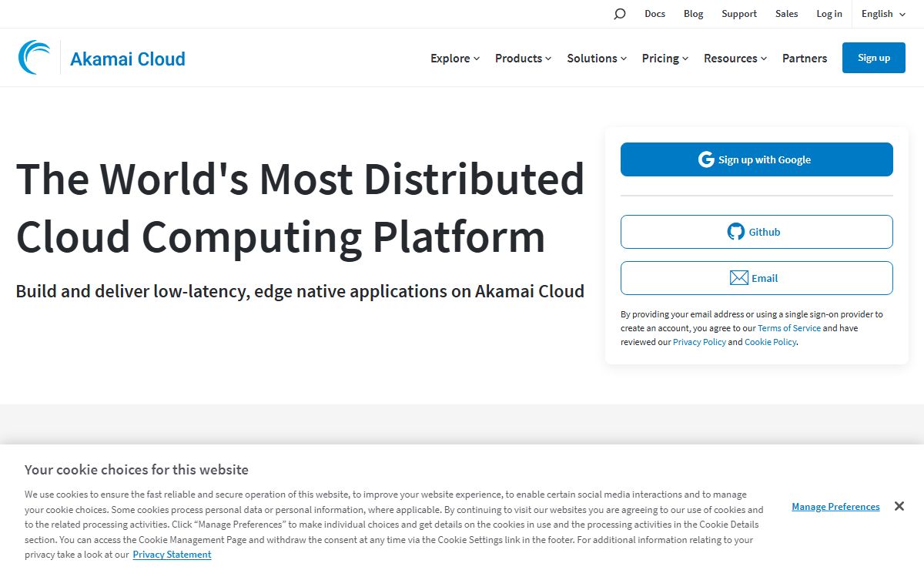The width and height of the screenshot is (924, 570).
Task: Click Log in
Action: [829, 14]
